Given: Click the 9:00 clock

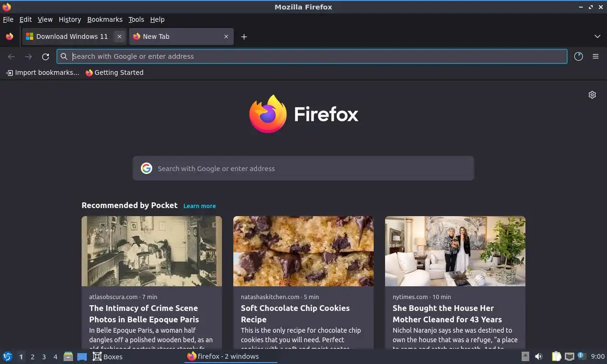Looking at the screenshot, I should [x=598, y=356].
